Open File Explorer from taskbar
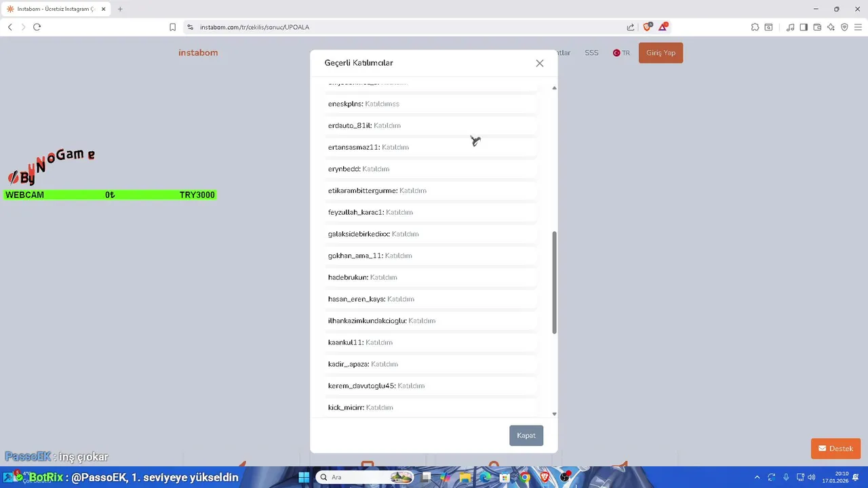The width and height of the screenshot is (868, 488). pyautogui.click(x=465, y=477)
